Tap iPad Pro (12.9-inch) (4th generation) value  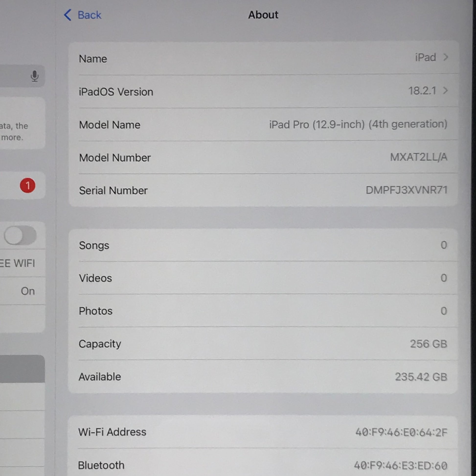pyautogui.click(x=358, y=124)
